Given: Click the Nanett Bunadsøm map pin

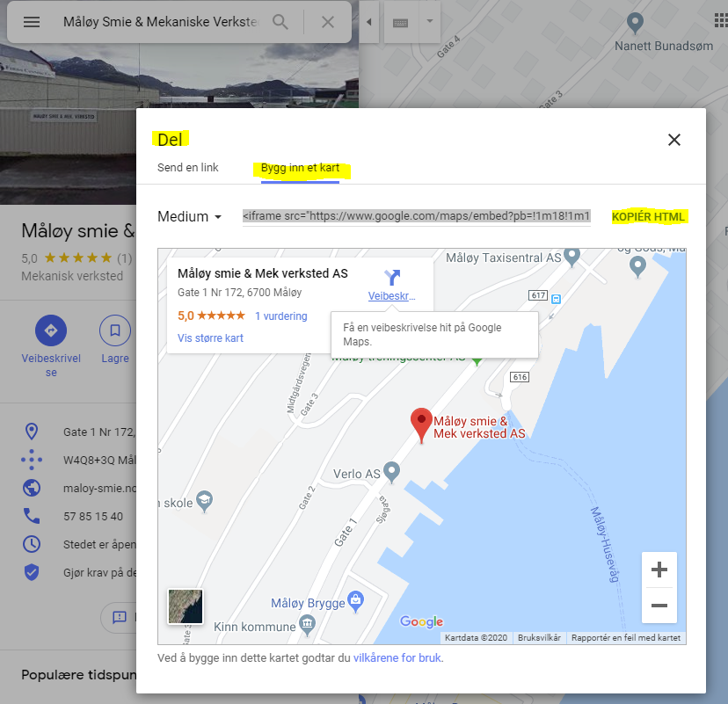Looking at the screenshot, I should click(x=635, y=23).
